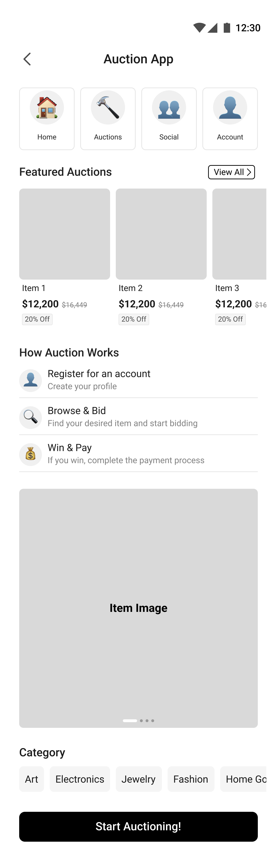Open the Item 1 auction thumbnail

pyautogui.click(x=65, y=234)
